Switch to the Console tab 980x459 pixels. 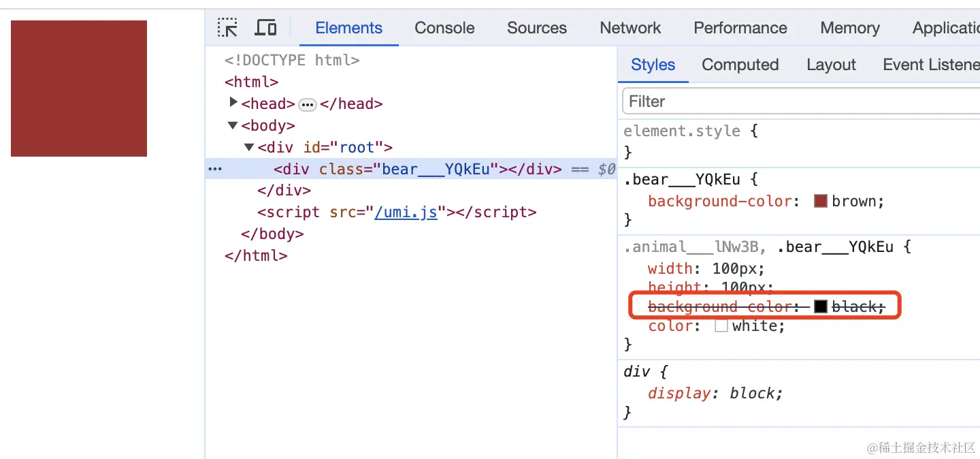pyautogui.click(x=444, y=28)
